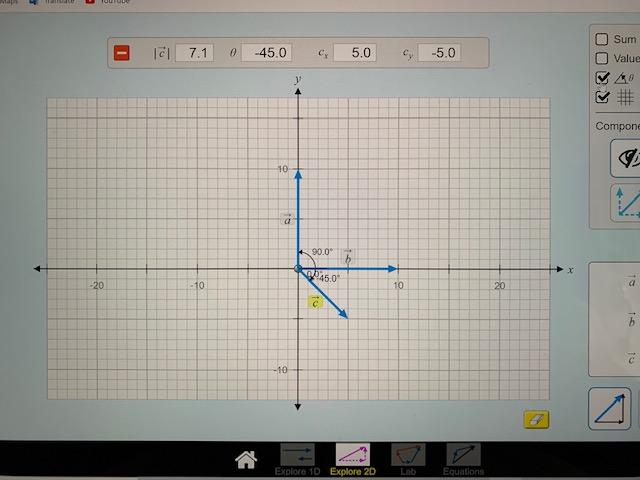Untick the grid display checkbox
640x480 pixels.
tap(602, 97)
